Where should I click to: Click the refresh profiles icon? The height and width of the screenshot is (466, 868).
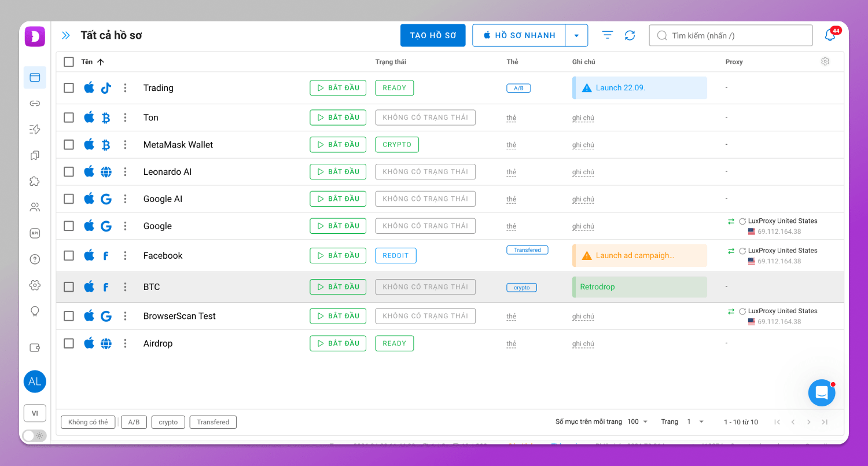pyautogui.click(x=630, y=35)
